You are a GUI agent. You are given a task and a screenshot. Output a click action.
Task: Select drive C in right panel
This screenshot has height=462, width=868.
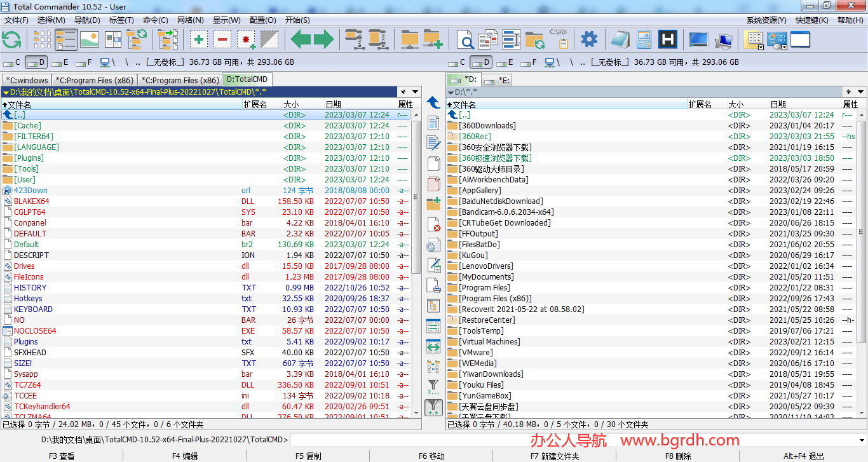click(458, 62)
